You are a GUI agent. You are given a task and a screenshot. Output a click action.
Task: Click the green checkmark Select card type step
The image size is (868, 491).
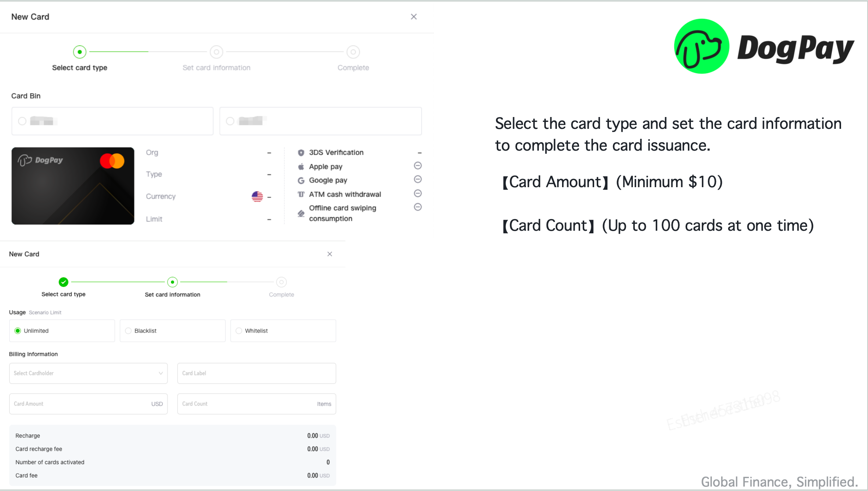pos(63,282)
